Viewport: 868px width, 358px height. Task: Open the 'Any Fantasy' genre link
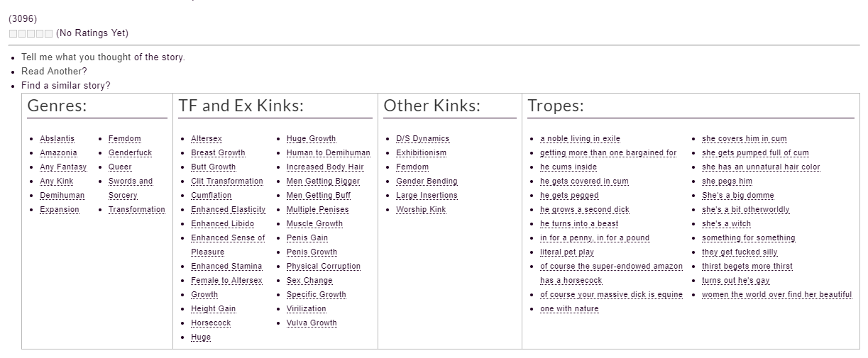click(x=63, y=167)
